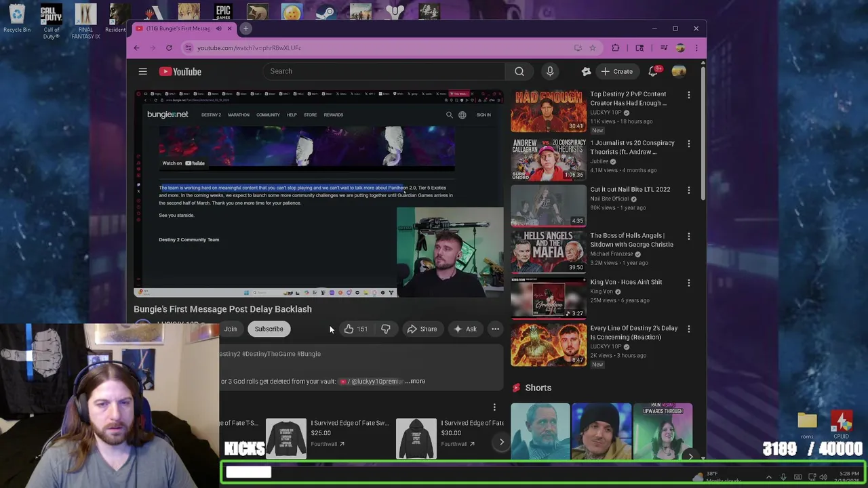Share the video
Image resolution: width=868 pixels, height=488 pixels.
pyautogui.click(x=422, y=329)
